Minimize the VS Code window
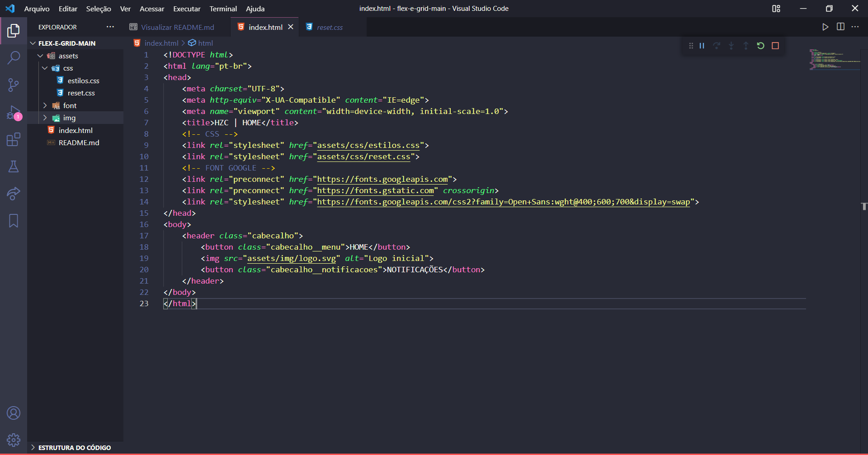This screenshot has height=455, width=868. [803, 9]
